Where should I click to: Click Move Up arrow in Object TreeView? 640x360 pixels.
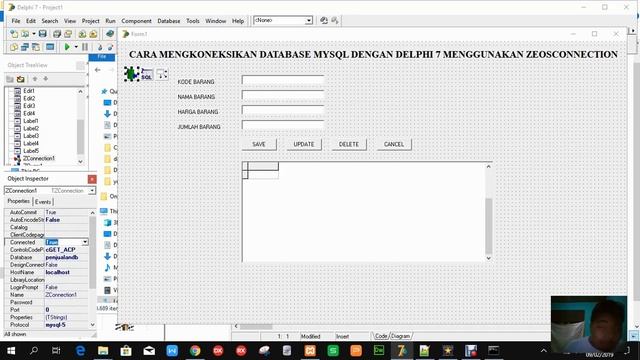point(35,79)
